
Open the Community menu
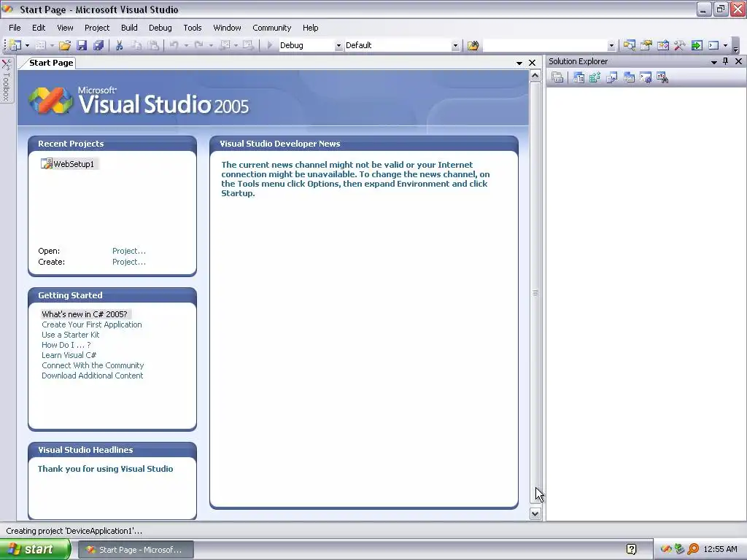click(x=271, y=28)
